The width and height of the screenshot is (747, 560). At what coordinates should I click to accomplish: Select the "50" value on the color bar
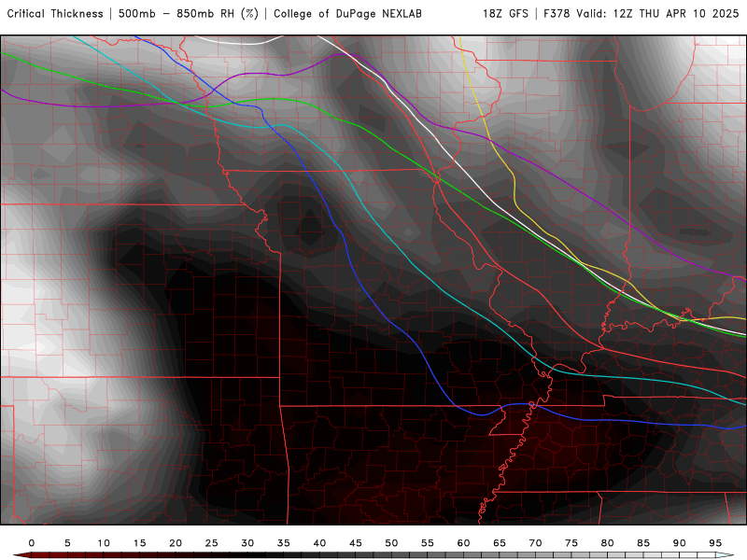pyautogui.click(x=391, y=543)
